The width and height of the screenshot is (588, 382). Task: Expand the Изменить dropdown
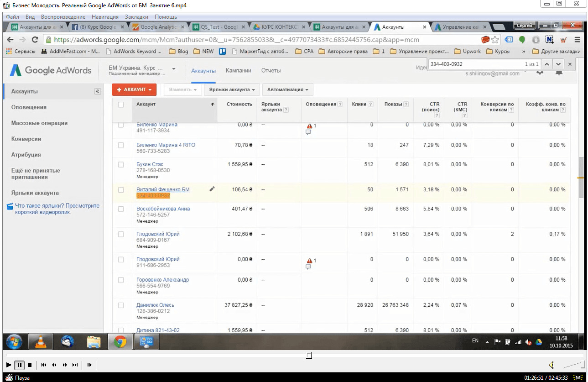point(182,89)
